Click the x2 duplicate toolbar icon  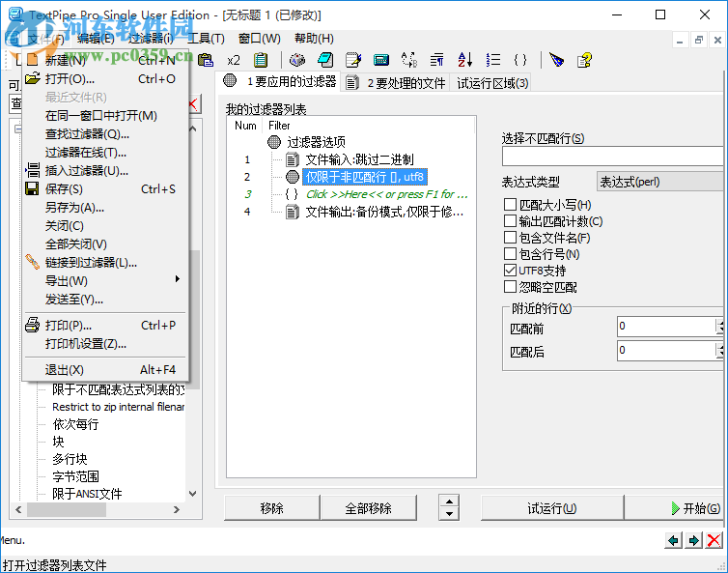pyautogui.click(x=234, y=60)
